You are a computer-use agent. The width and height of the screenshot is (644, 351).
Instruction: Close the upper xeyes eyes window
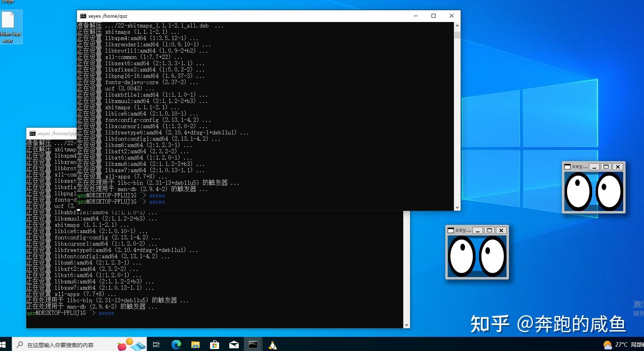[x=618, y=167]
